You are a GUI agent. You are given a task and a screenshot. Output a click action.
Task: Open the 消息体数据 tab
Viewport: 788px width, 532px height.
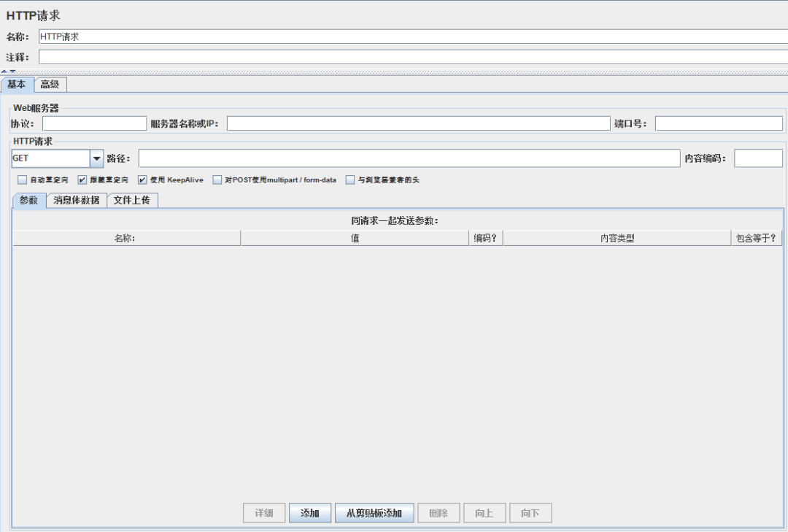click(77, 200)
